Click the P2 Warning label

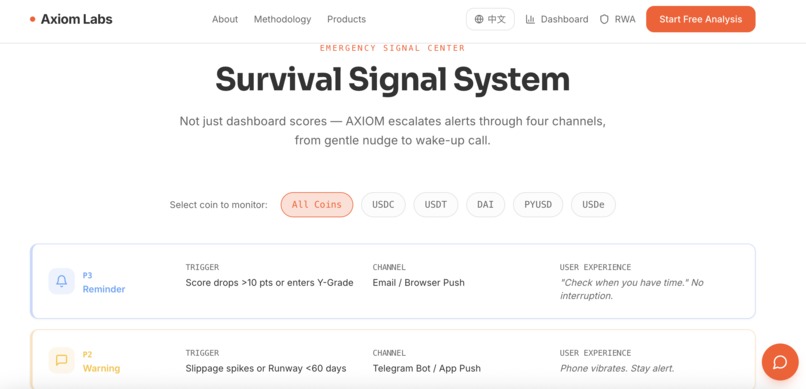[101, 362]
